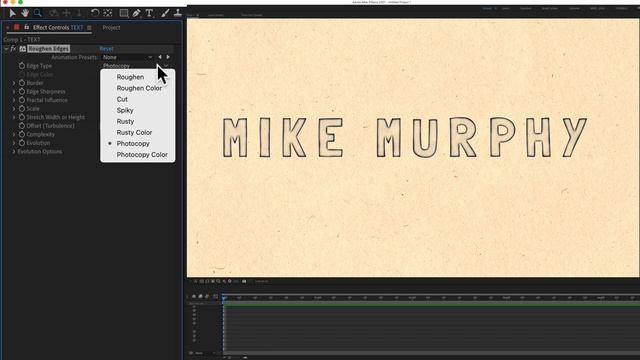The height and width of the screenshot is (360, 640).
Task: Switch to the Project tab
Action: [111, 27]
